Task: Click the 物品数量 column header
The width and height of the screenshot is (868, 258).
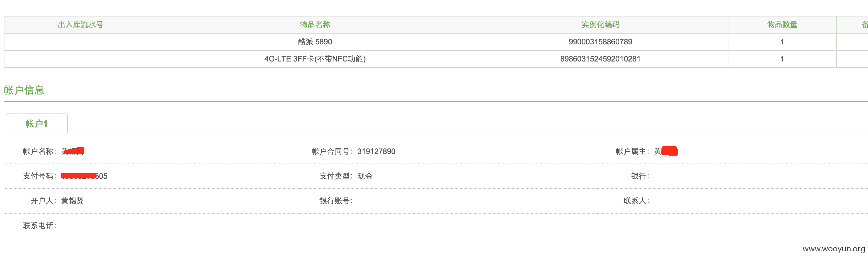Action: (x=782, y=25)
